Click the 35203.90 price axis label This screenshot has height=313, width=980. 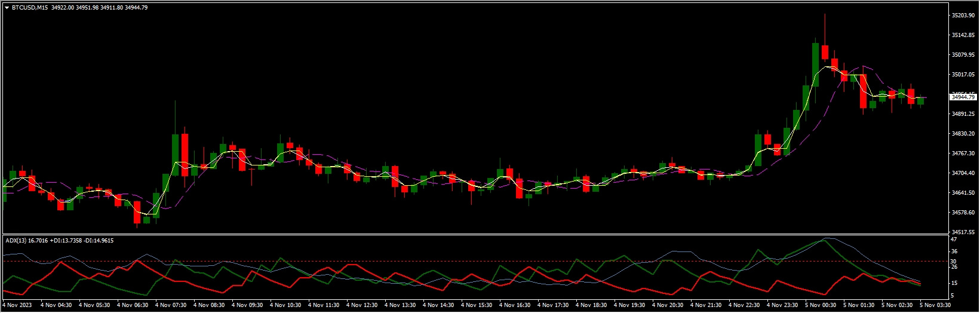(963, 16)
